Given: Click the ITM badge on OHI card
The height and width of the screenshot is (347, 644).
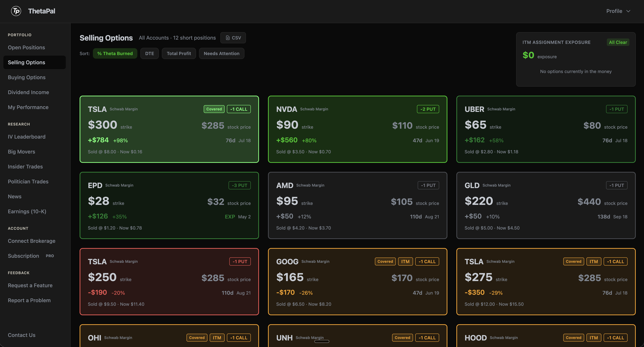Looking at the screenshot, I should [x=217, y=338].
